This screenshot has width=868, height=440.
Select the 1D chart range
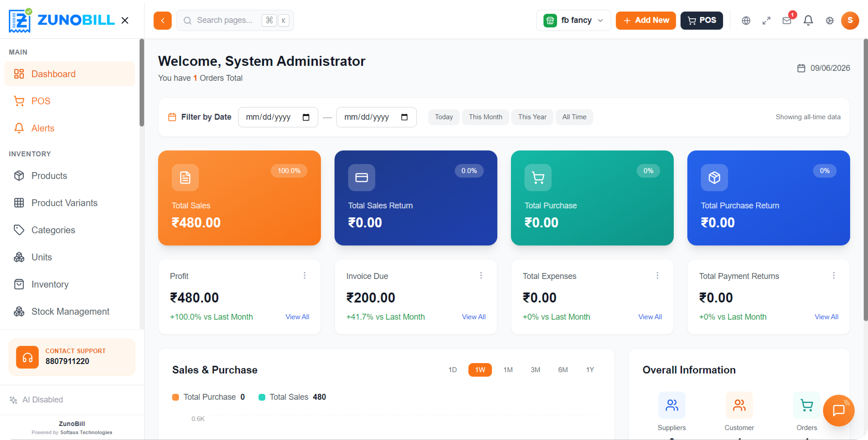tap(453, 370)
